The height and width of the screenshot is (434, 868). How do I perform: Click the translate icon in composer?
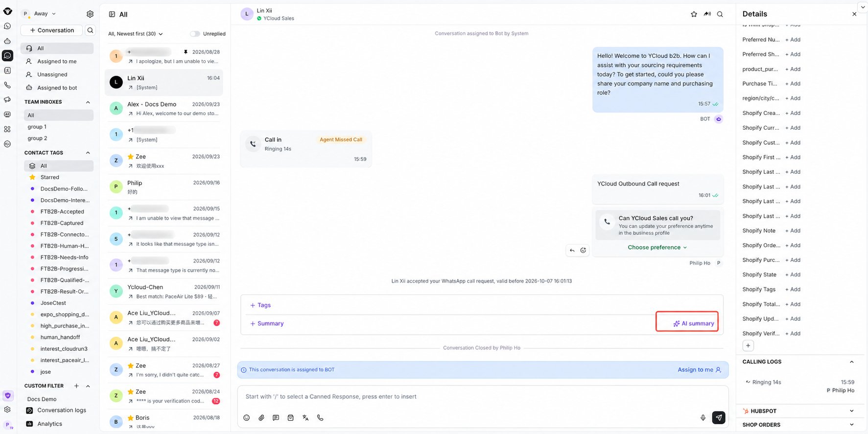[305, 418]
